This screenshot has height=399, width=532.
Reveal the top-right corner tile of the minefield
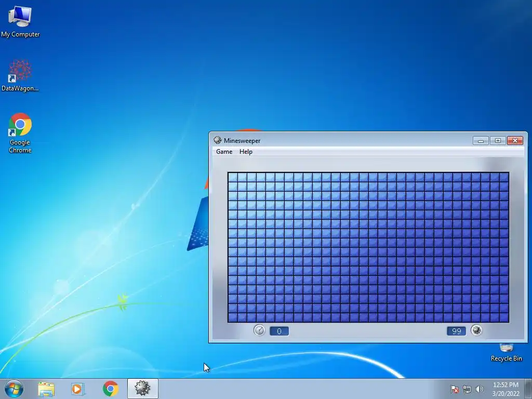504,178
